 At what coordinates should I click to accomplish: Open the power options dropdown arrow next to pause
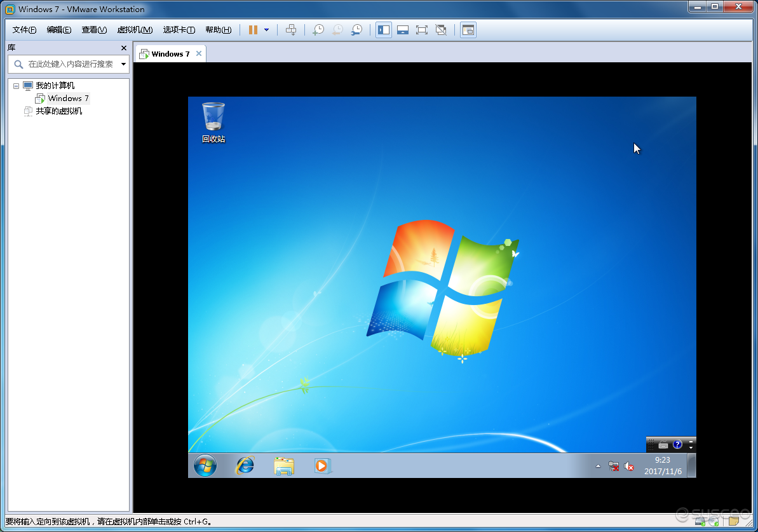coord(266,30)
